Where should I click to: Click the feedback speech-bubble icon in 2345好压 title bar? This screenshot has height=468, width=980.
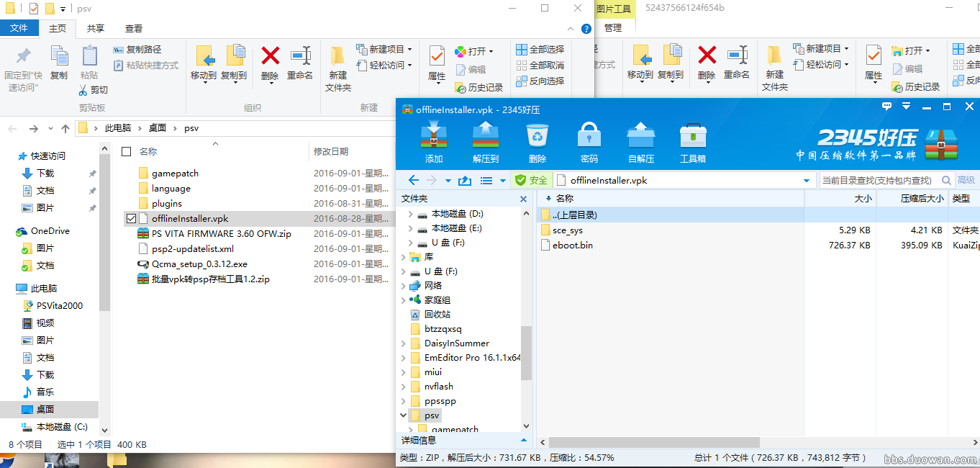point(887,107)
